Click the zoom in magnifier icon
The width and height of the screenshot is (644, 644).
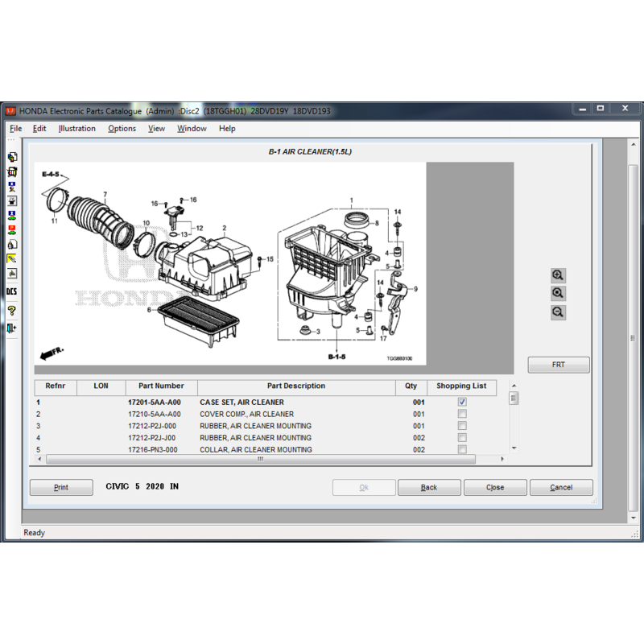click(558, 275)
